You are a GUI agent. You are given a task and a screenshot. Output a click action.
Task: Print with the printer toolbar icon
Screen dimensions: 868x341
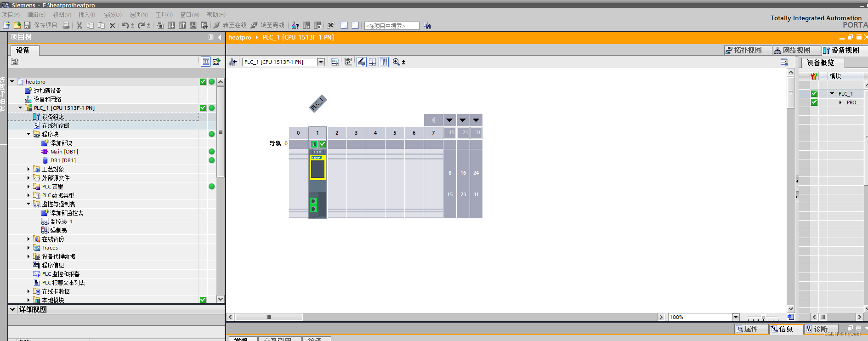[66, 25]
